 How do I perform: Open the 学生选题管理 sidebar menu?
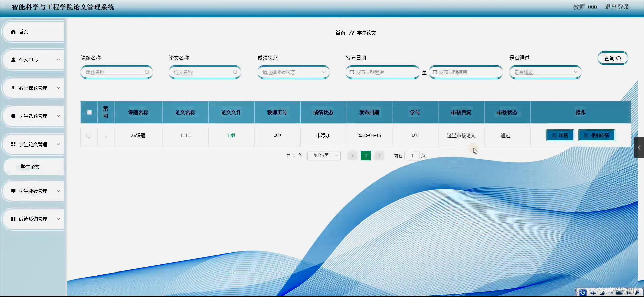pos(33,116)
